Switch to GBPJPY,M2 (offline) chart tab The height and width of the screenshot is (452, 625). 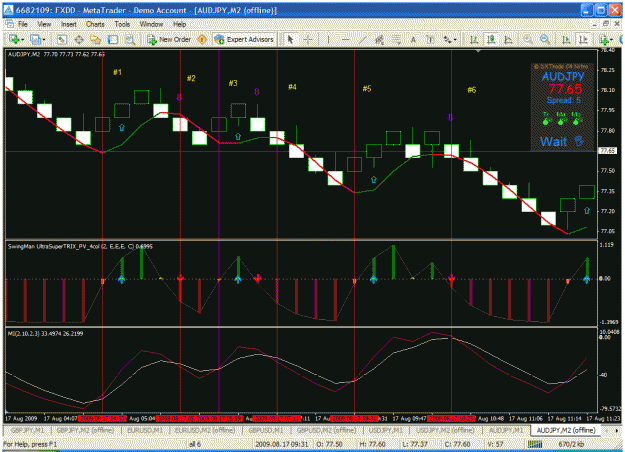pyautogui.click(x=85, y=431)
